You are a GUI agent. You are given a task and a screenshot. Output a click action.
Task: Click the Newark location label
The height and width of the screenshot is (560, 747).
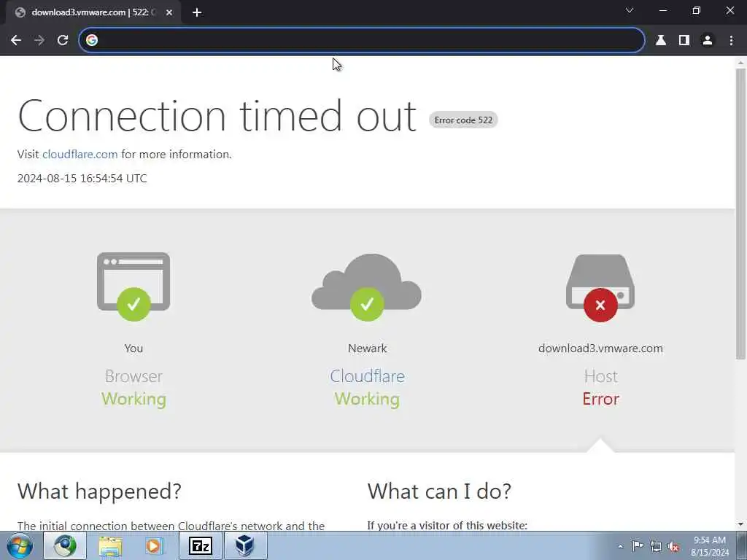pyautogui.click(x=368, y=348)
